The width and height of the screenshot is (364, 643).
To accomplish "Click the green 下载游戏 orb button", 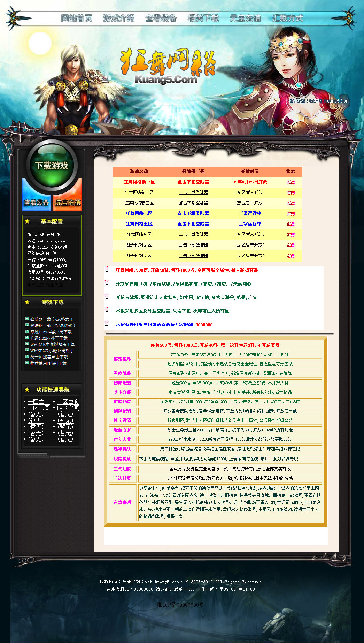I will (52, 165).
